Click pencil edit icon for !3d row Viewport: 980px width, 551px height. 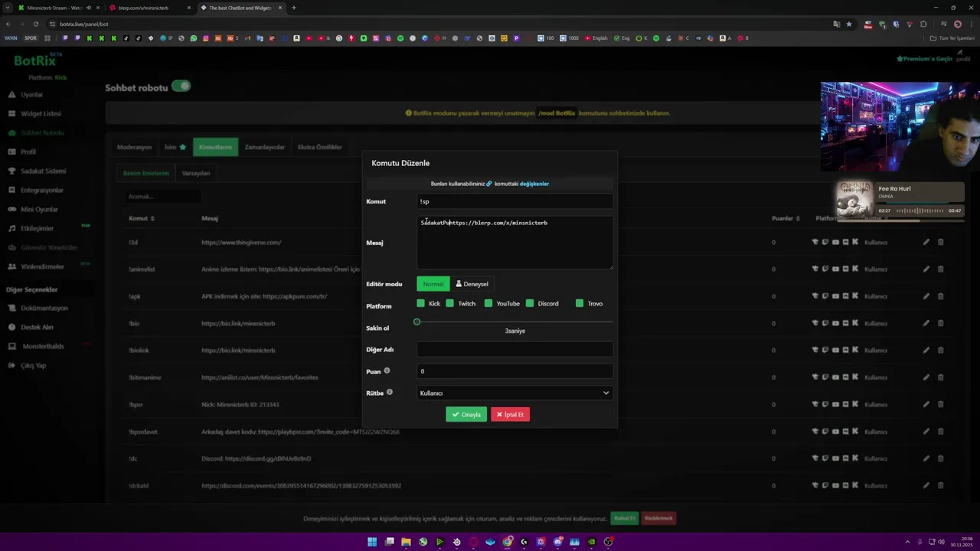[926, 242]
